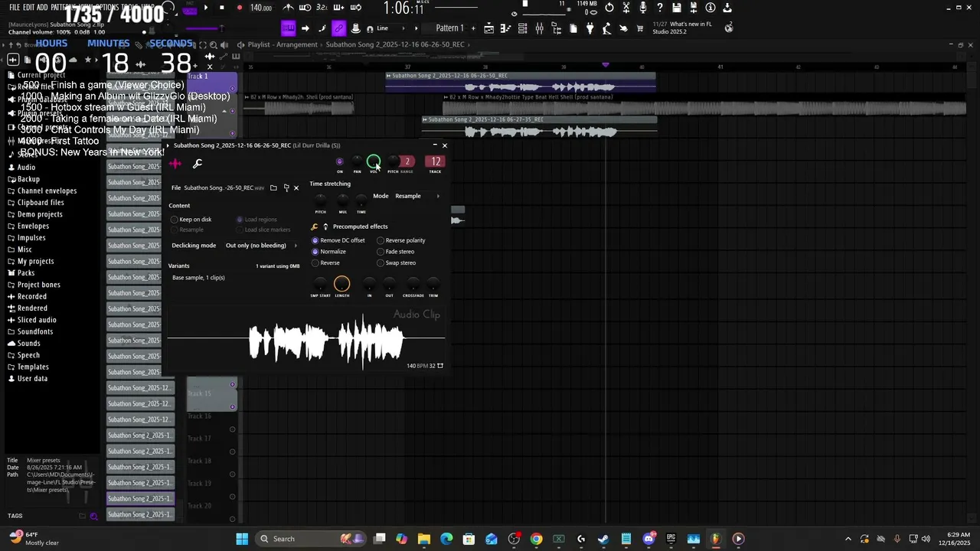Click the VOL knob
The image size is (980, 551).
(374, 161)
